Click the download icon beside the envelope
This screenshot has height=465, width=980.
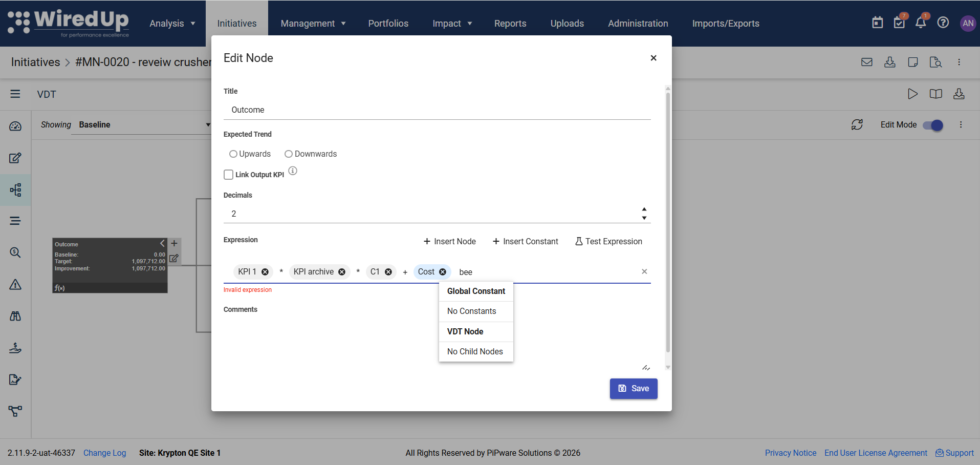point(890,62)
